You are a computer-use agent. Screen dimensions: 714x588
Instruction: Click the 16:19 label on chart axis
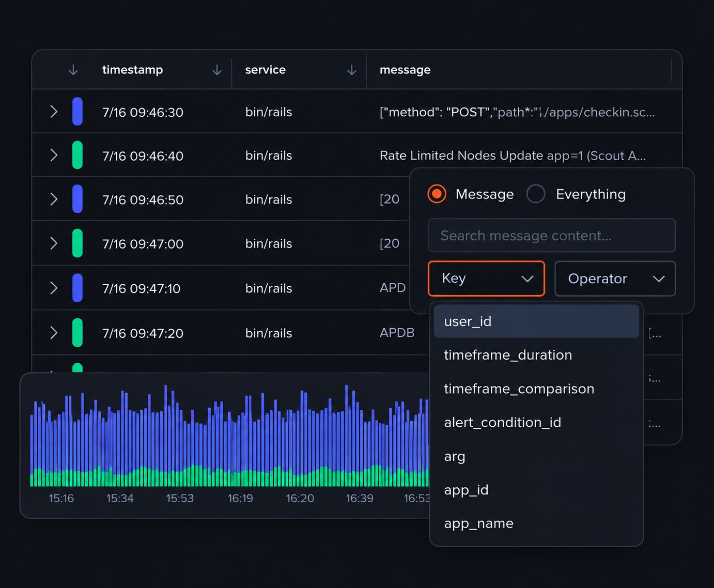(240, 499)
